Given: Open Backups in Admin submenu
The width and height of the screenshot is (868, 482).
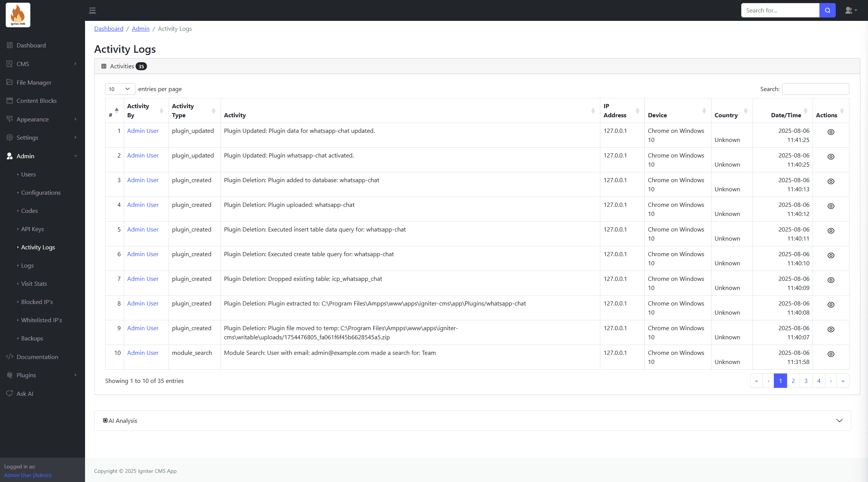Looking at the screenshot, I should pyautogui.click(x=32, y=338).
